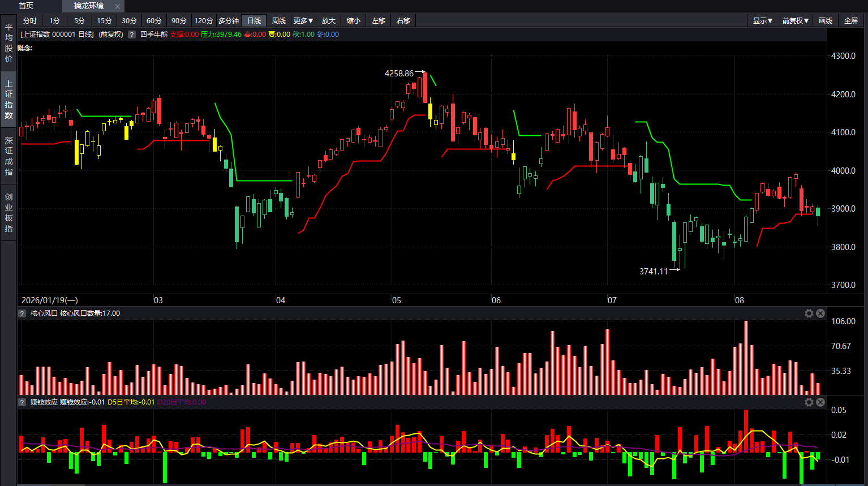Choose the 多分钟 period option
Viewport: 868px width, 486px height.
tap(229, 21)
